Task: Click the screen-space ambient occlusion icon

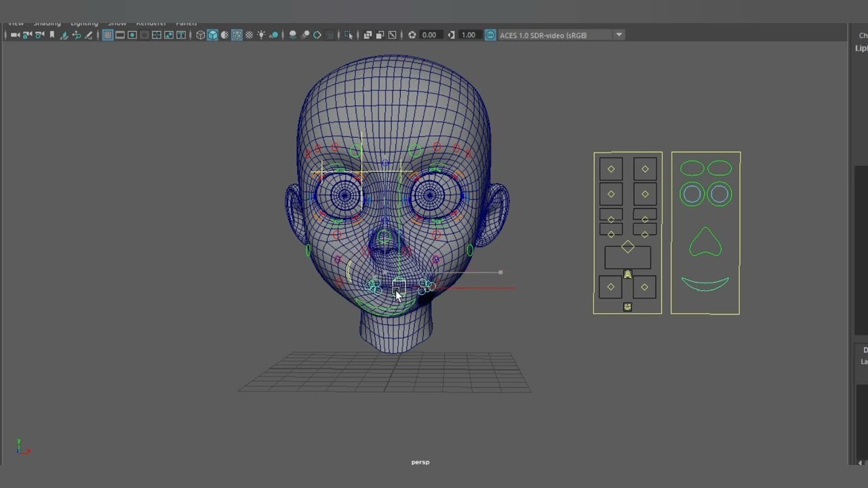Action: tap(293, 35)
